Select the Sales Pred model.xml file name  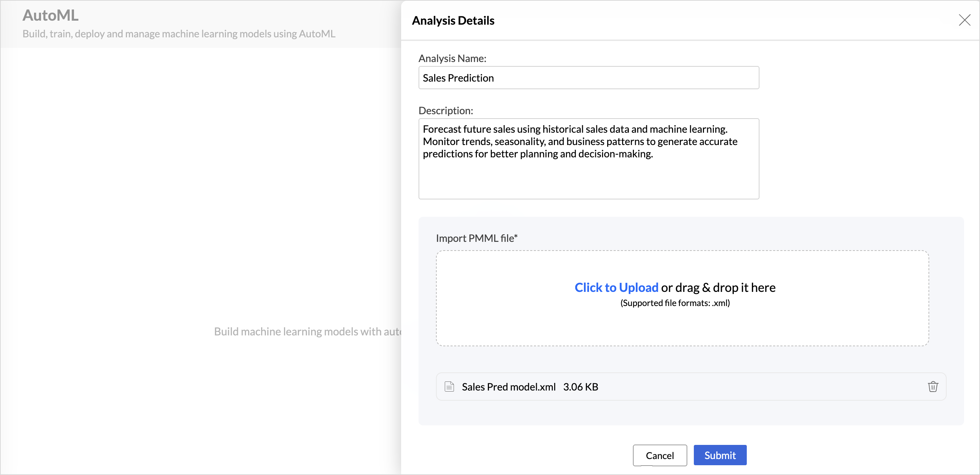[508, 387]
